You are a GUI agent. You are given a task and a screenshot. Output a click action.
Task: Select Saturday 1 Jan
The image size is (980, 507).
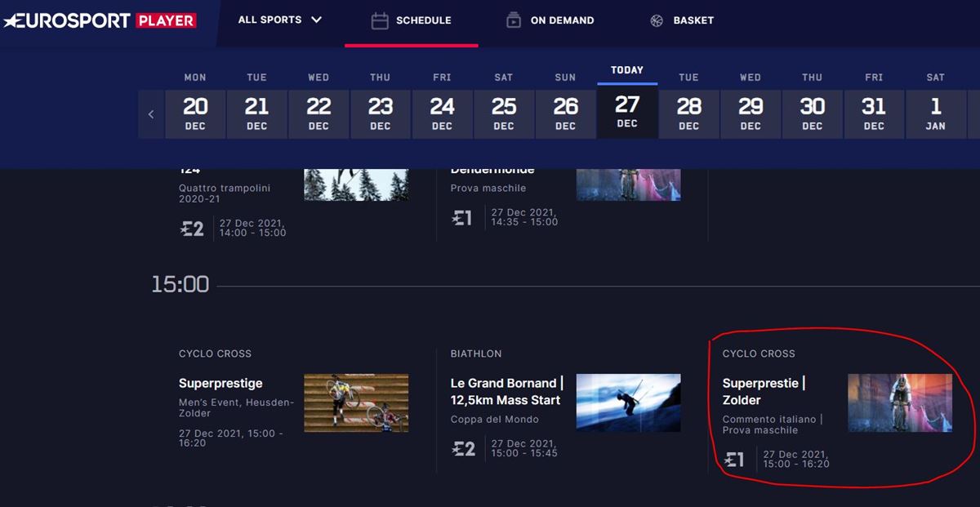pyautogui.click(x=935, y=114)
